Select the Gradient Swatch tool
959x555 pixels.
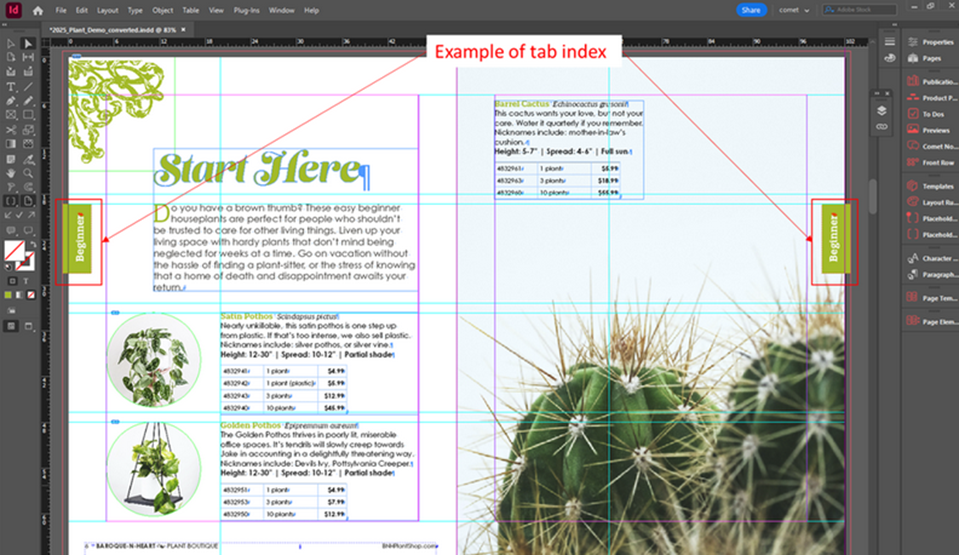point(11,144)
